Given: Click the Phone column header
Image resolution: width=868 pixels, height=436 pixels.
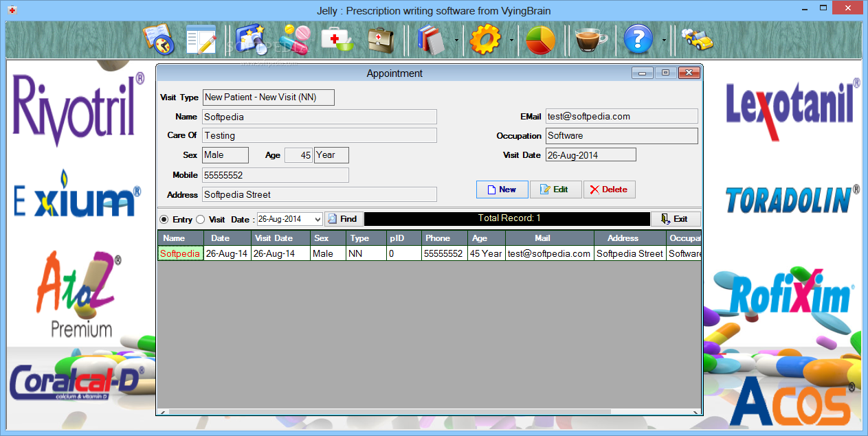Looking at the screenshot, I should click(444, 238).
